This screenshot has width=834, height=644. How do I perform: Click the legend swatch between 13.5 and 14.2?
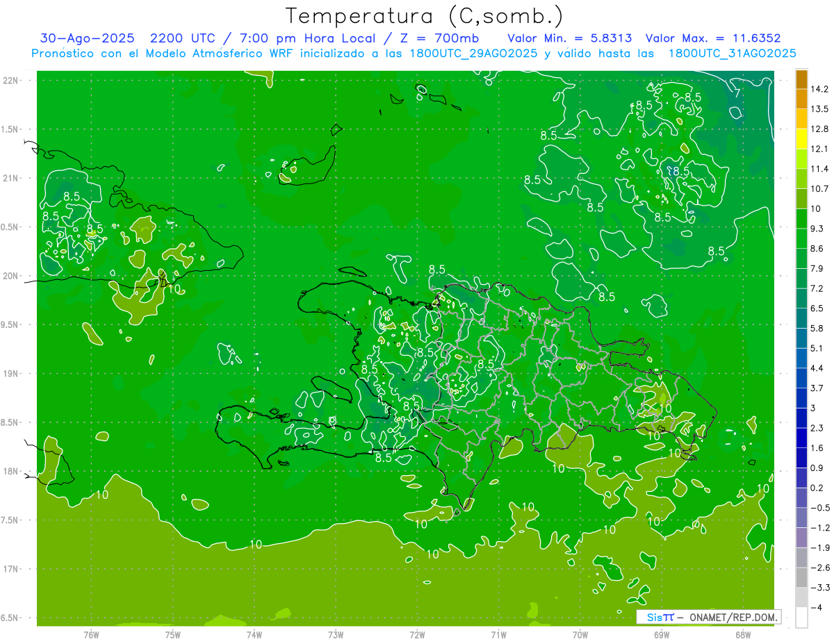pyautogui.click(x=801, y=99)
